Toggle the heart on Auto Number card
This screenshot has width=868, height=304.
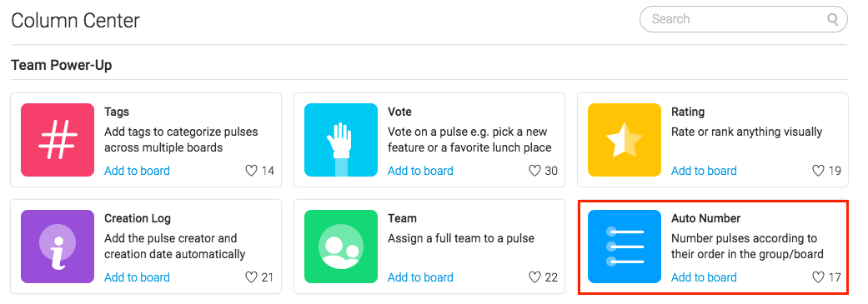click(818, 277)
